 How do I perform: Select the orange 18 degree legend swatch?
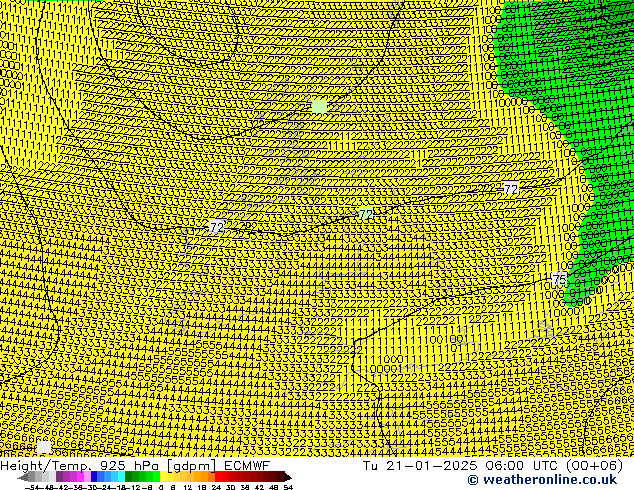(x=205, y=476)
